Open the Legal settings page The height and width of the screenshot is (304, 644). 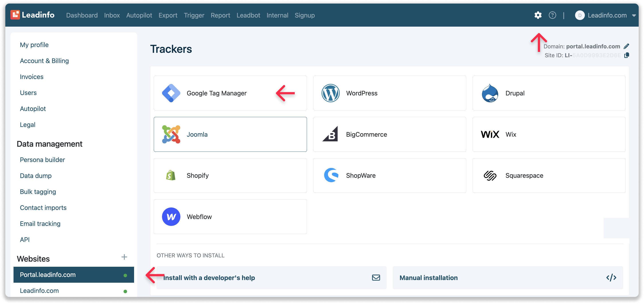coord(27,125)
